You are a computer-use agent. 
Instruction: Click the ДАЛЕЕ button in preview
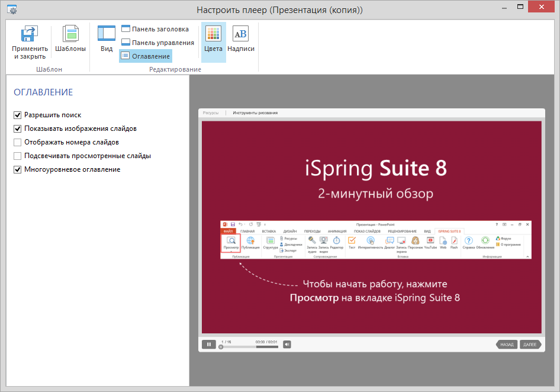[530, 345]
